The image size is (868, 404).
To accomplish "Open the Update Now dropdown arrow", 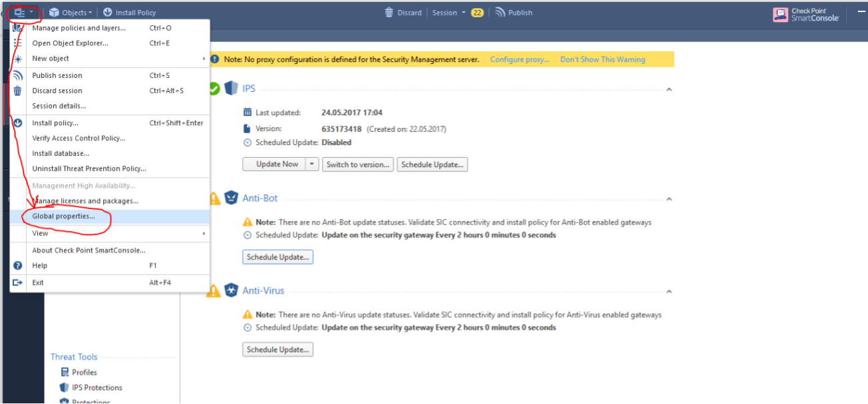I will pos(312,164).
